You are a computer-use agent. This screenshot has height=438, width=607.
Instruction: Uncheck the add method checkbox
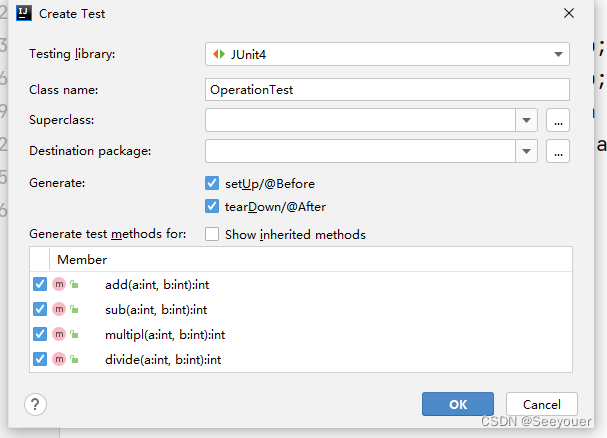pos(40,284)
